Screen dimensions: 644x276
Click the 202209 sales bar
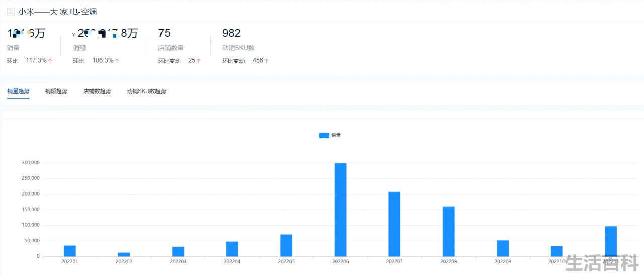pos(503,248)
